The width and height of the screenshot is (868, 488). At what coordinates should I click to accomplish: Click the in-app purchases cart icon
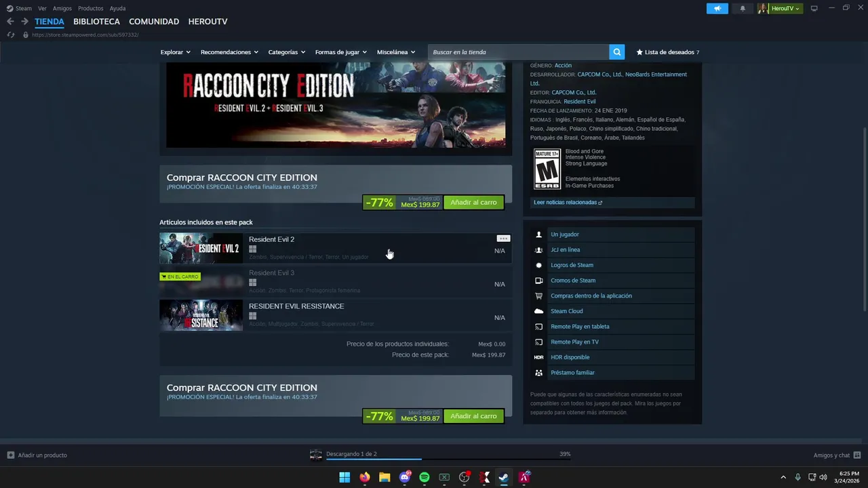tap(539, 296)
